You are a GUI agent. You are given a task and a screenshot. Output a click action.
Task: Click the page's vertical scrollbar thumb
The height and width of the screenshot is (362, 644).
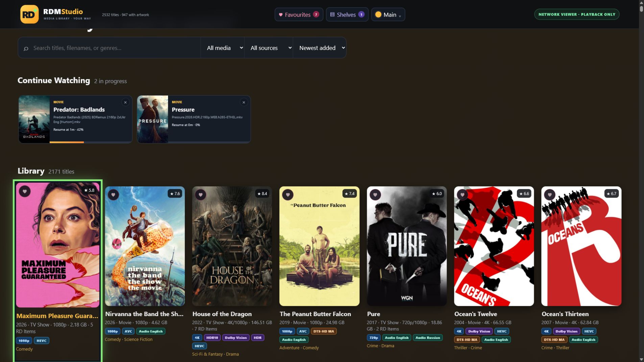click(641, 8)
